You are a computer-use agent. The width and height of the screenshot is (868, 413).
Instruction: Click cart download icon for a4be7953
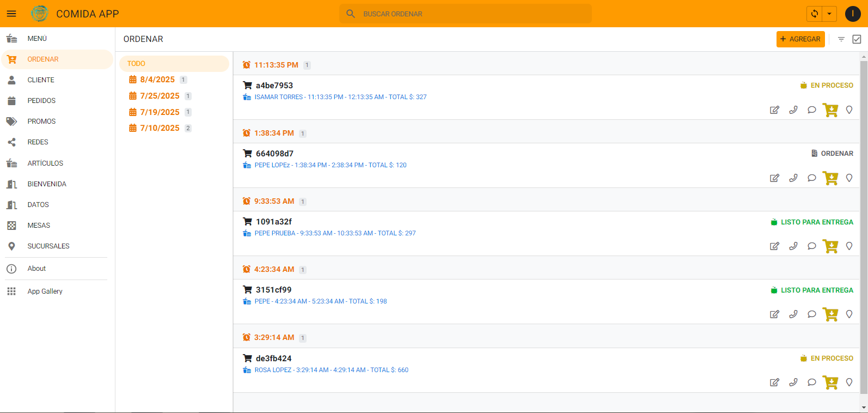(x=830, y=110)
